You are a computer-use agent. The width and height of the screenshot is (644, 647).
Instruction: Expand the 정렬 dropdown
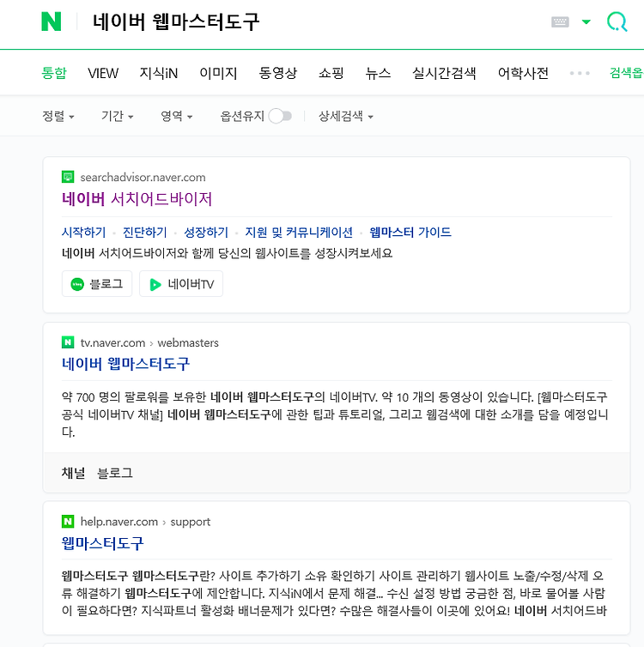tap(58, 116)
